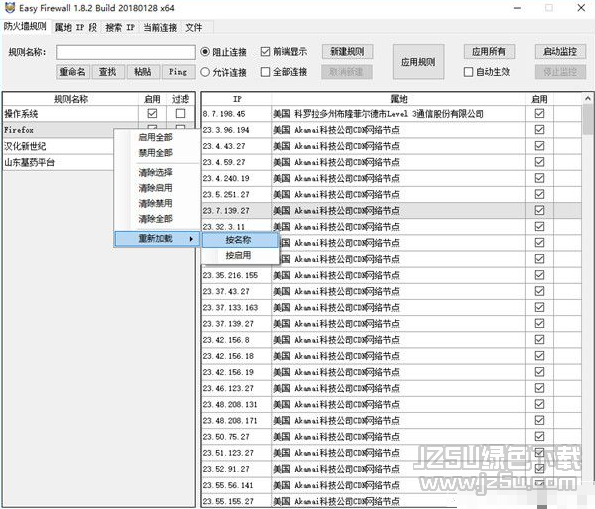Check the 全部连接 checkbox

point(266,72)
